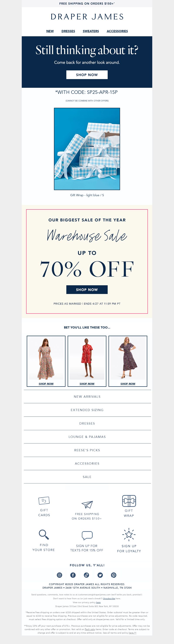
Task: Open the Twitter bird icon
Action: [x=100, y=575]
